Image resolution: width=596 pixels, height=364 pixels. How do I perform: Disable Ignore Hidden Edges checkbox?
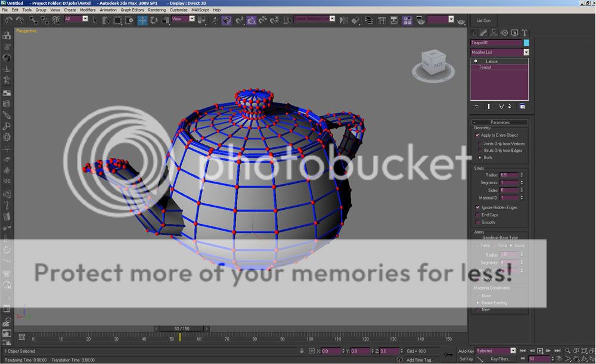(477, 207)
